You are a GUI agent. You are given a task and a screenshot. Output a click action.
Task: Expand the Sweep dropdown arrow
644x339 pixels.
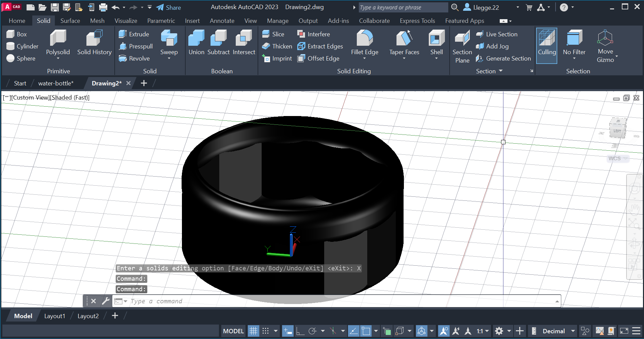point(169,59)
